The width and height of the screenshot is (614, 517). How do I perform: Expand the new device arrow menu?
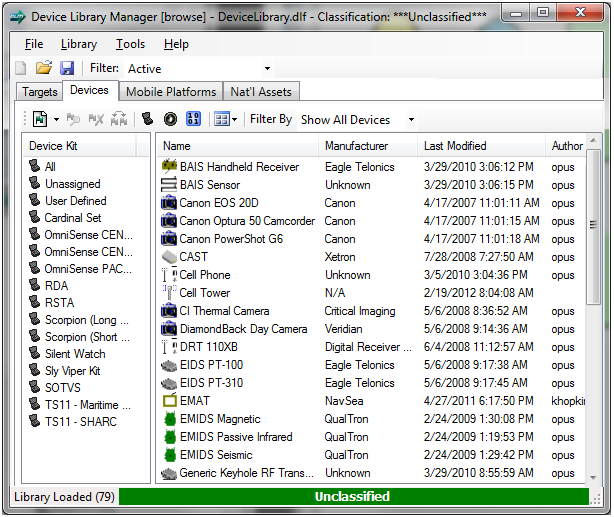(x=56, y=119)
